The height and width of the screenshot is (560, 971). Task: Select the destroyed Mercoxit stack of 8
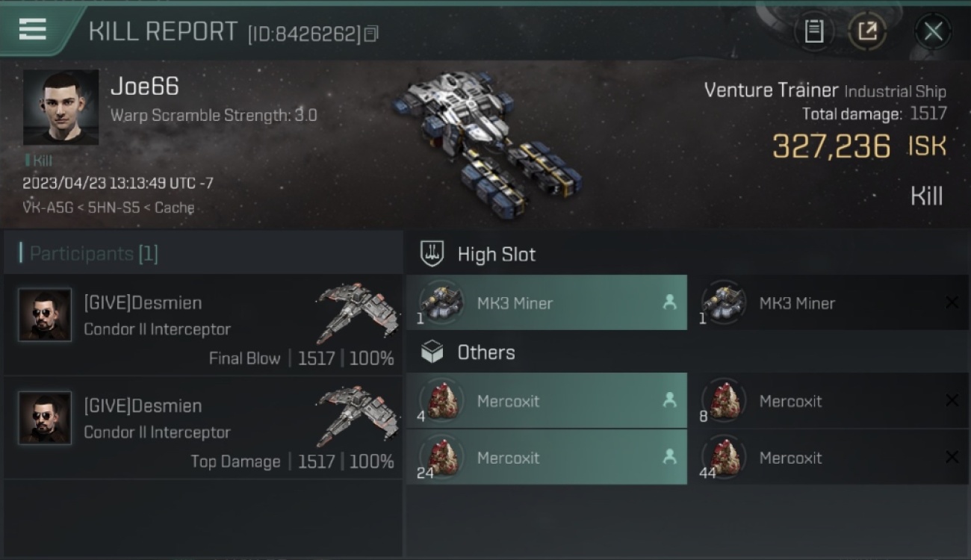(829, 401)
